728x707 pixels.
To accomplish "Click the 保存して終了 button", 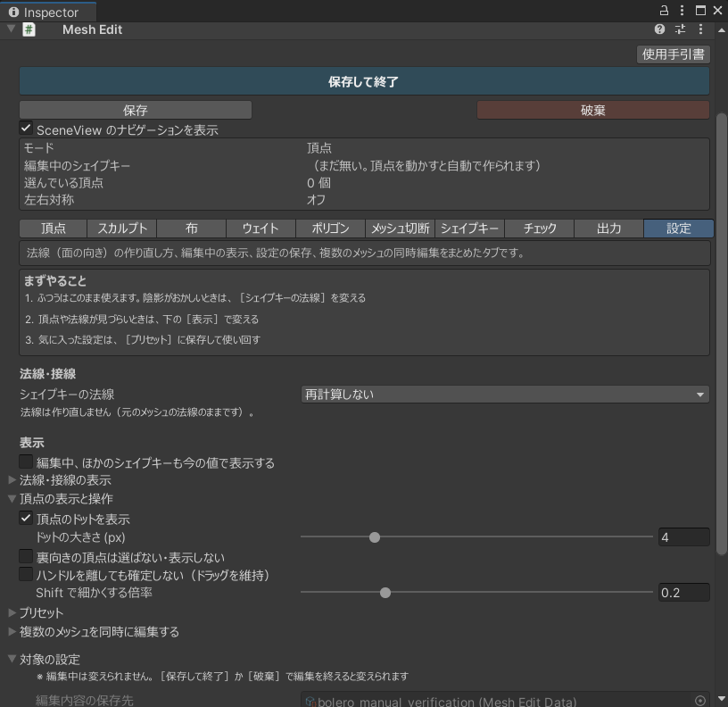I will [365, 81].
